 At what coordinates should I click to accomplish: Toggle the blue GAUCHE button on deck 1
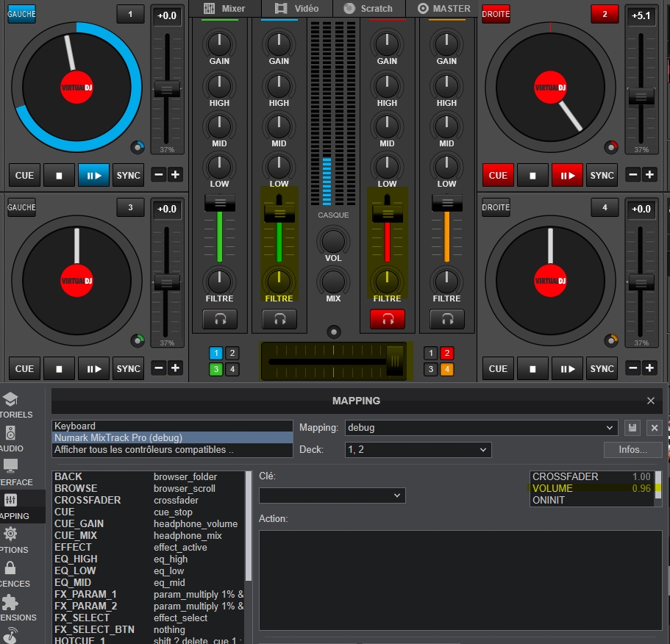[21, 14]
